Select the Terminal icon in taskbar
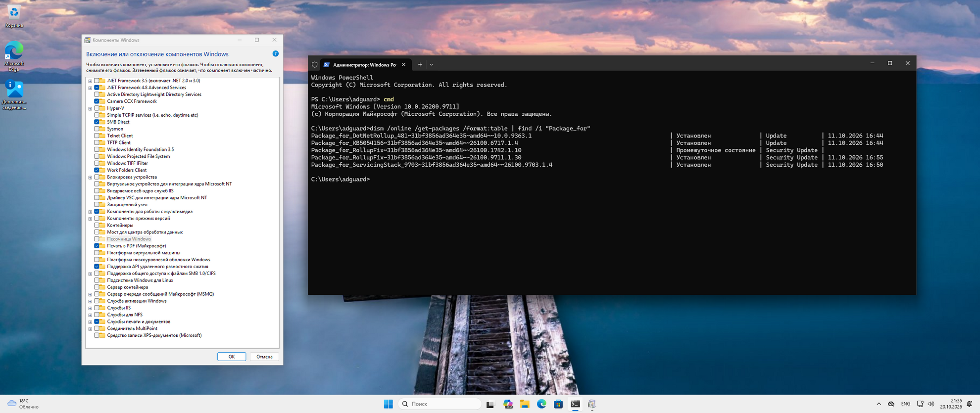The image size is (980, 413). [x=575, y=404]
